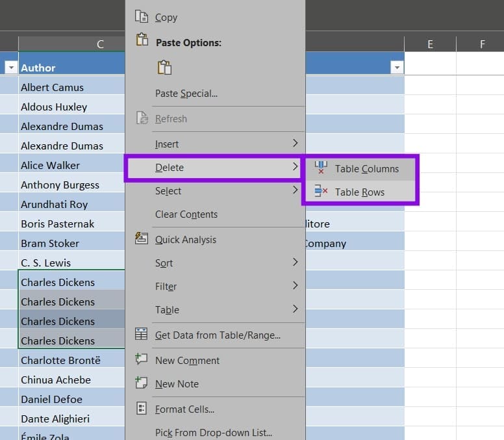Screen dimensions: 504x440
Task: Select the Anthony Burgess cell
Action: [71, 183]
